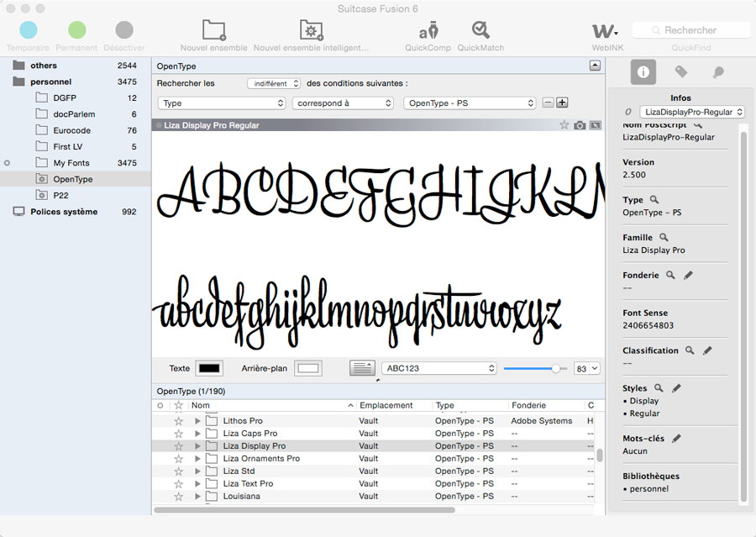Change the Arrière-plan color swatch
Screen dimensions: 756x537
[x=308, y=368]
